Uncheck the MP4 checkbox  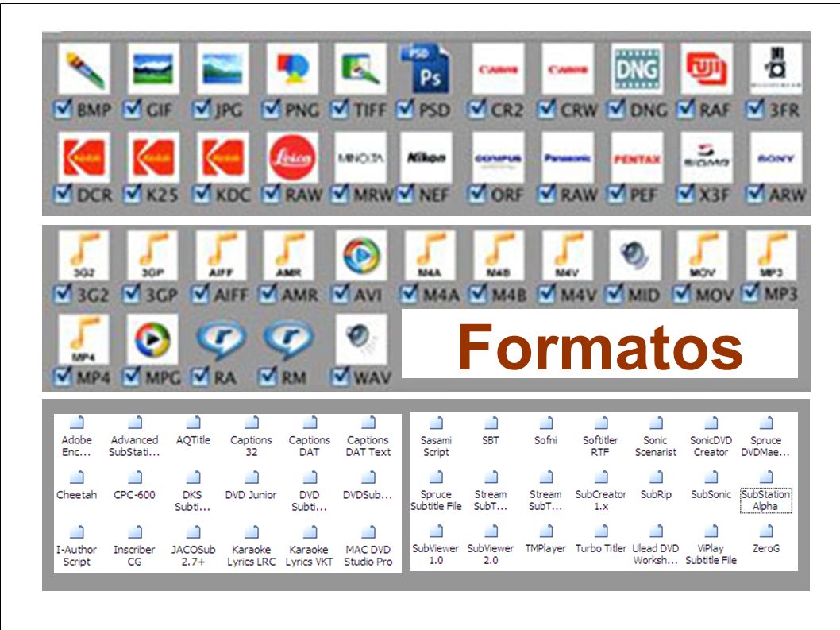64,377
